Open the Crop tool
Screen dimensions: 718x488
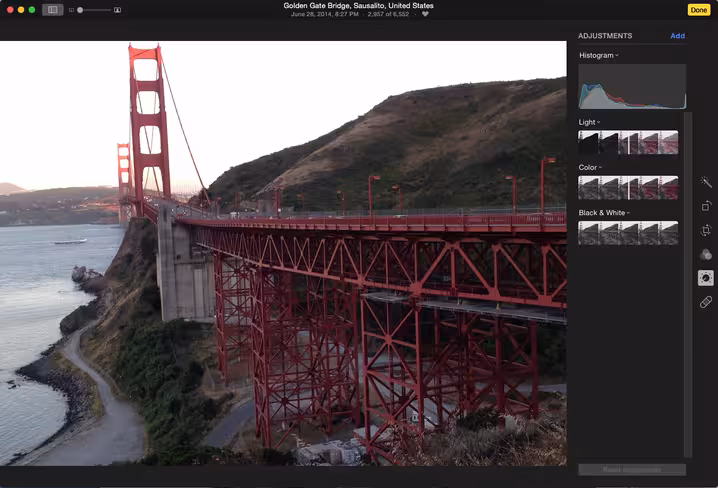click(x=706, y=230)
